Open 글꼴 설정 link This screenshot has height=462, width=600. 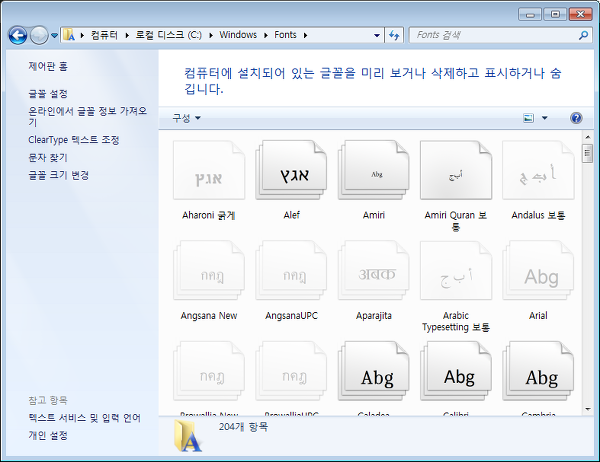click(x=48, y=94)
